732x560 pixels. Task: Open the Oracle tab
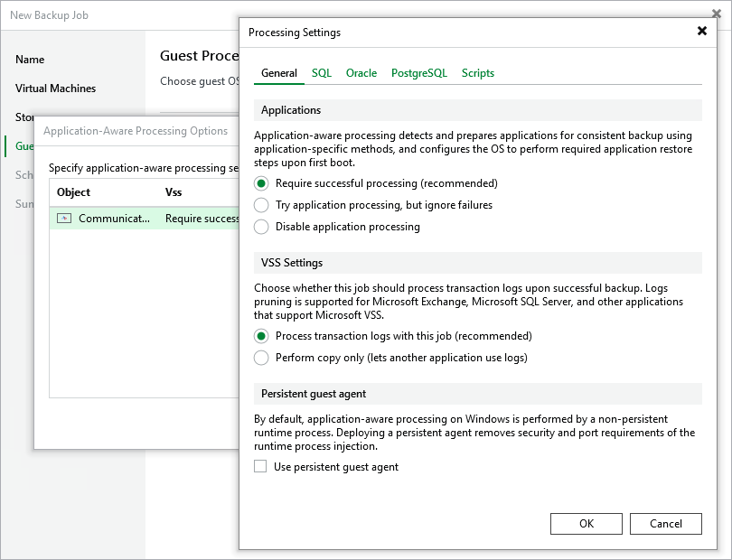pyautogui.click(x=361, y=73)
